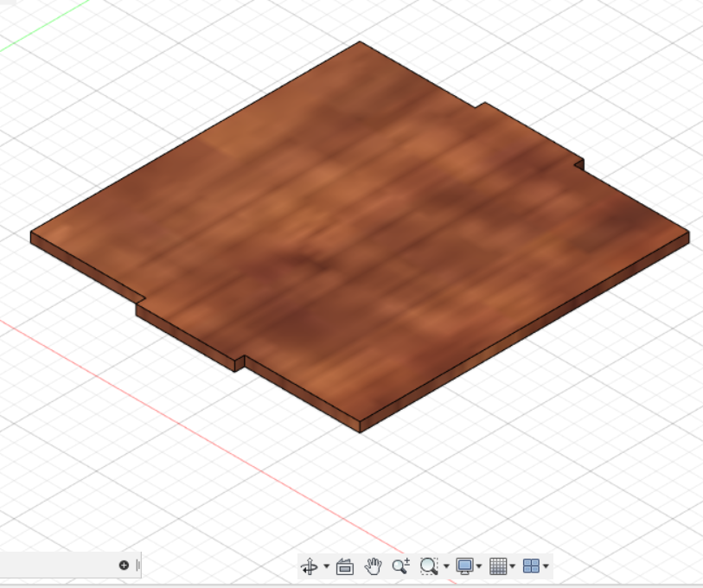Click the Zoom Window fit icon
The height and width of the screenshot is (588, 703).
(x=429, y=566)
